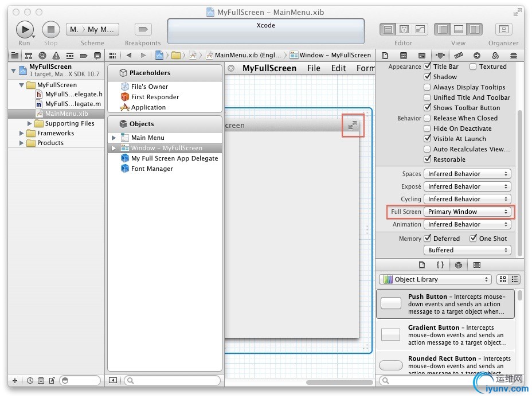
Task: Open the Buffered memory dropdown
Action: [467, 250]
